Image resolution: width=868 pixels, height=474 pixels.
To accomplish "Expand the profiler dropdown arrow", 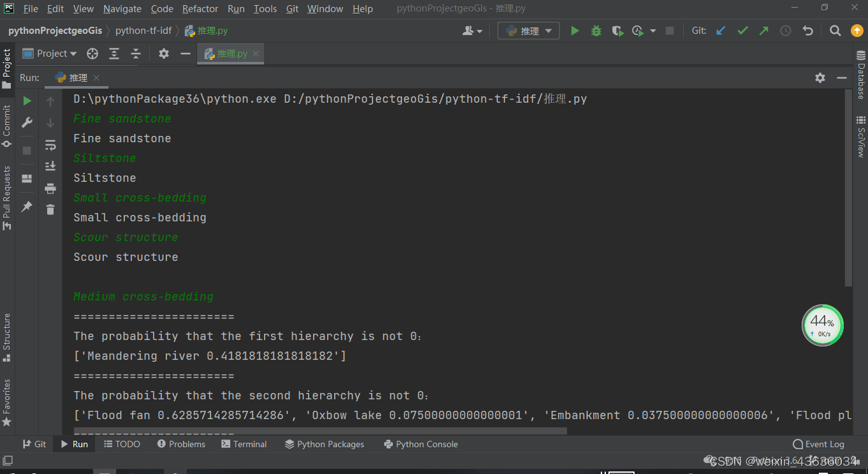I will 652,31.
